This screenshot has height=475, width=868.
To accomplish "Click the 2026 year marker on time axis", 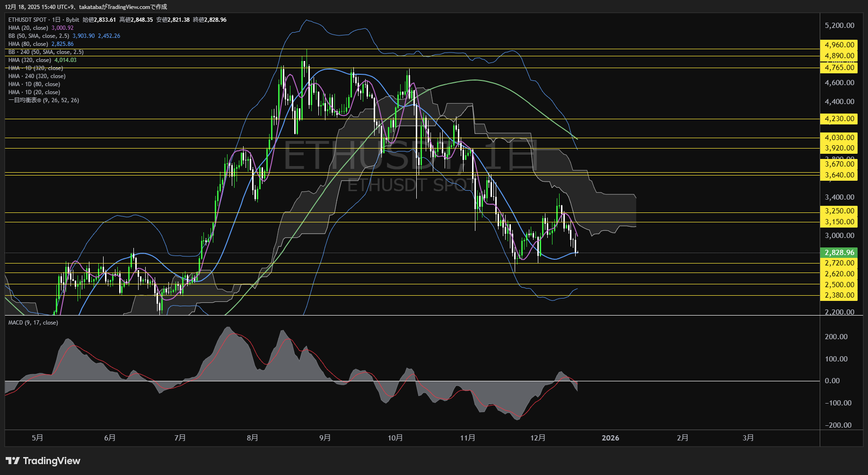I will [x=610, y=438].
